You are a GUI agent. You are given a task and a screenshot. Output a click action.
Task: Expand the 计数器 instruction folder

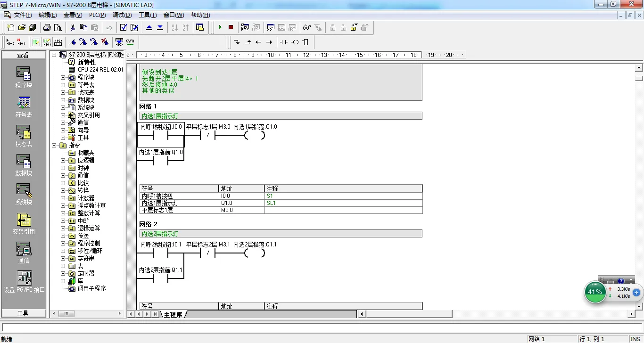point(63,198)
